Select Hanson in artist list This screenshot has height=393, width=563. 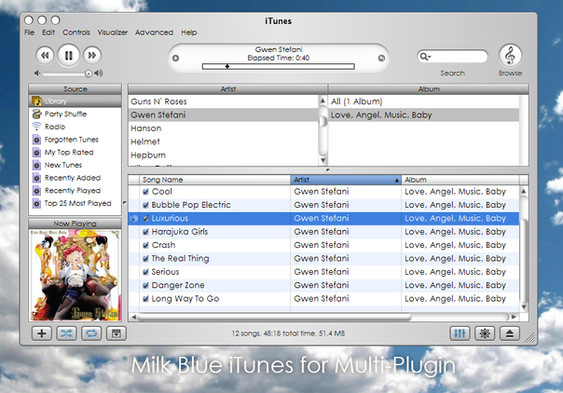coord(223,128)
